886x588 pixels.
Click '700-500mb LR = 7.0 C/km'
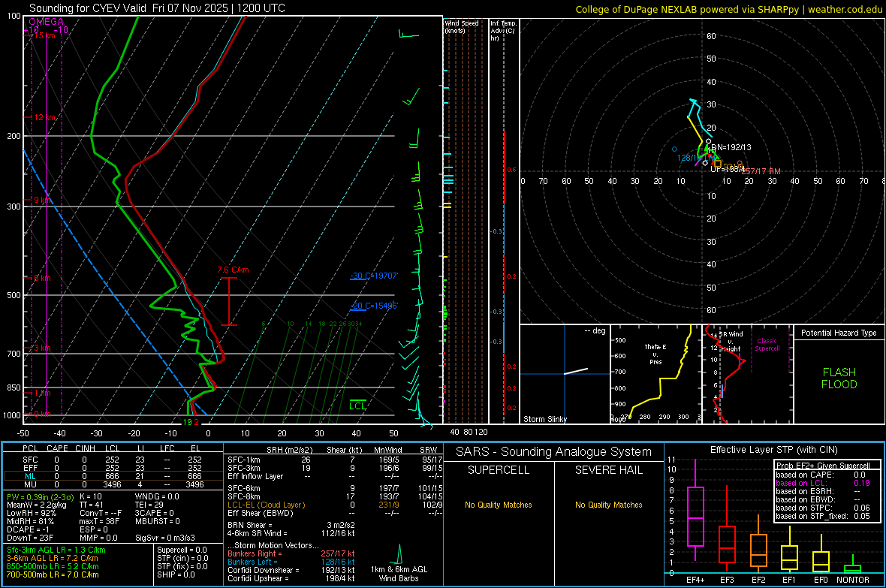pos(53,574)
